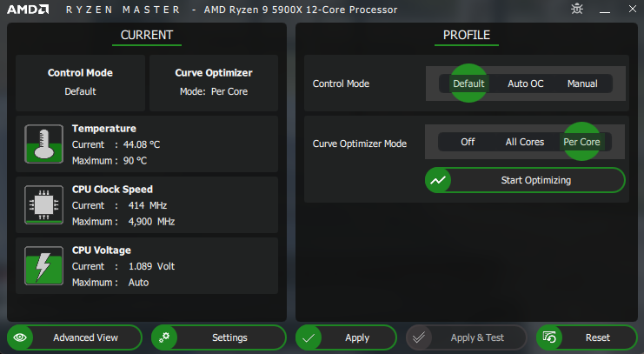
Task: Click the chart icon on Start Optimizing
Action: click(438, 180)
